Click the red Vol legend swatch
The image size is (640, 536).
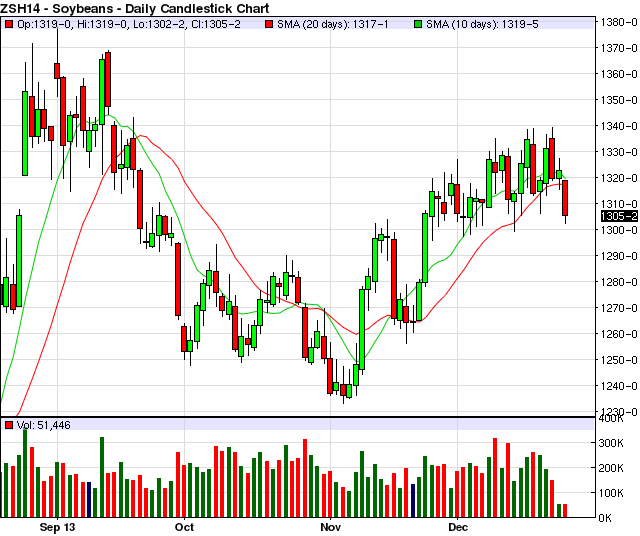coord(9,425)
